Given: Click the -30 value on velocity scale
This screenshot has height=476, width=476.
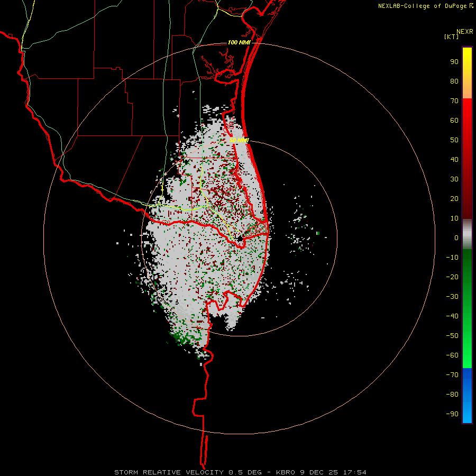Looking at the screenshot, I should [452, 297].
